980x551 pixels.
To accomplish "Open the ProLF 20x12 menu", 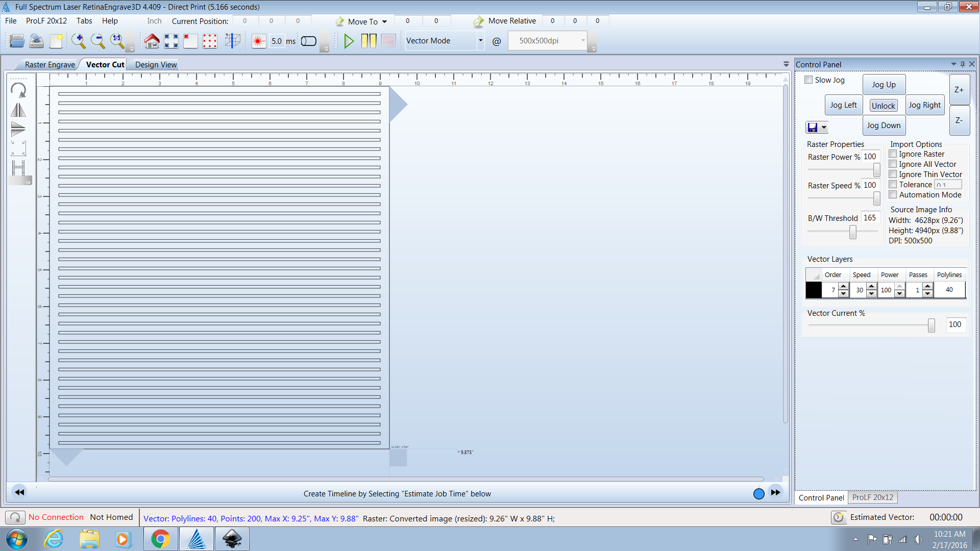I will click(x=46, y=21).
